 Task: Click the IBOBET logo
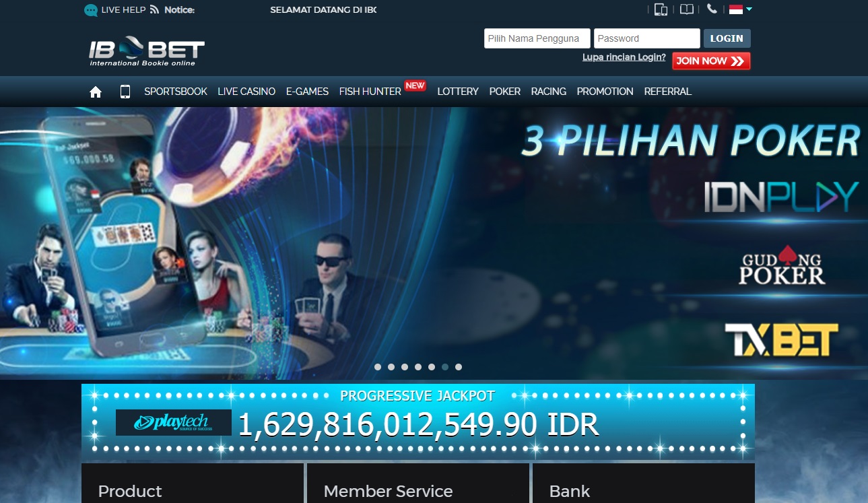pos(147,51)
